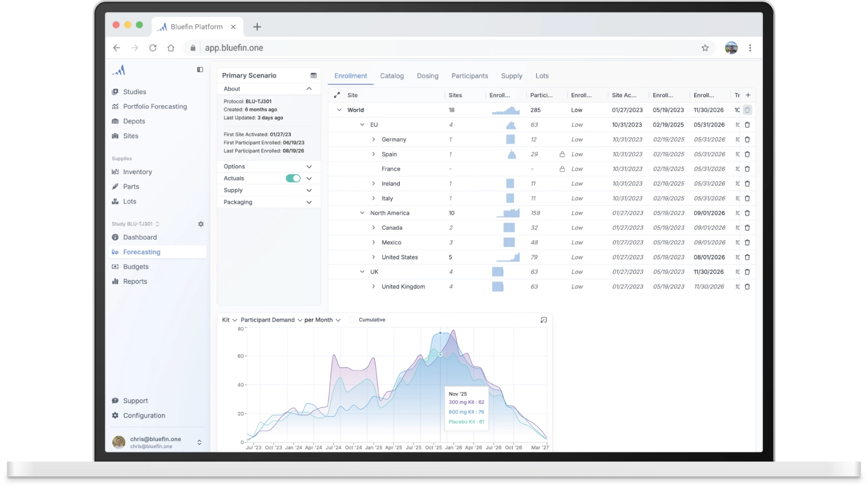
Task: Expand the chart using the corner icon
Action: coord(544,320)
